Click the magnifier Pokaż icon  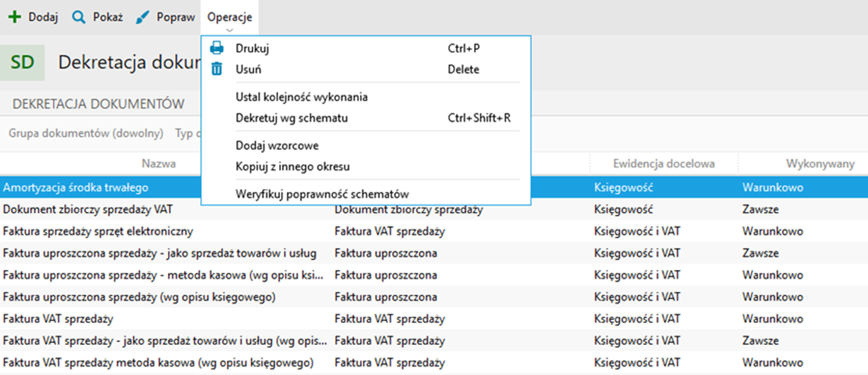[78, 17]
